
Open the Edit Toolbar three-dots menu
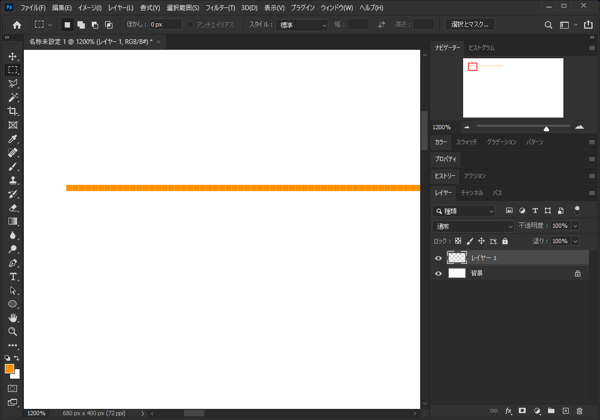pos(13,345)
